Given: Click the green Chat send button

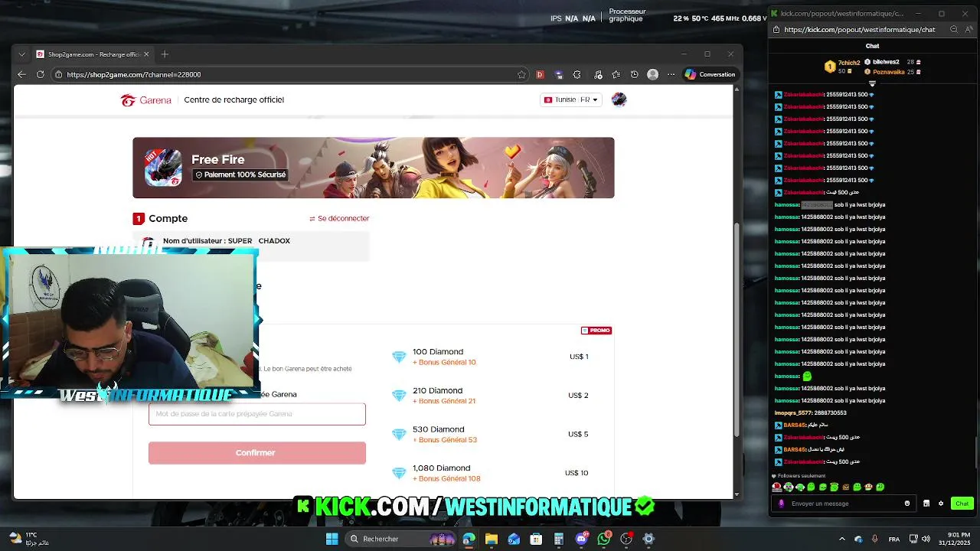Looking at the screenshot, I should [962, 504].
